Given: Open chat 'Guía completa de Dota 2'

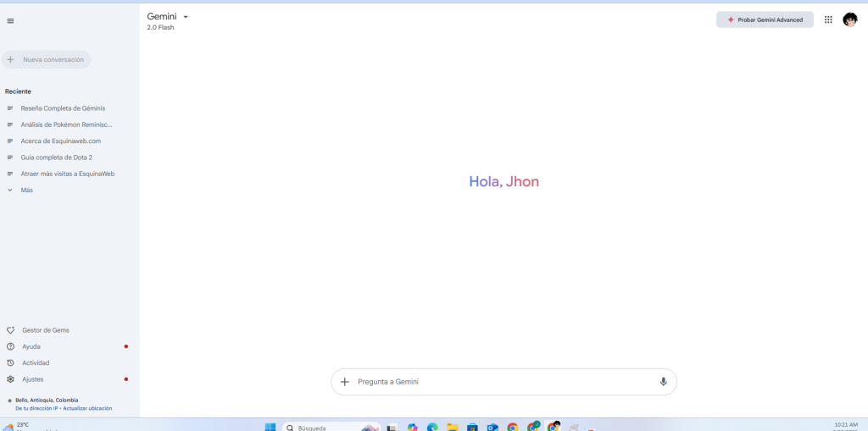Looking at the screenshot, I should pos(57,157).
